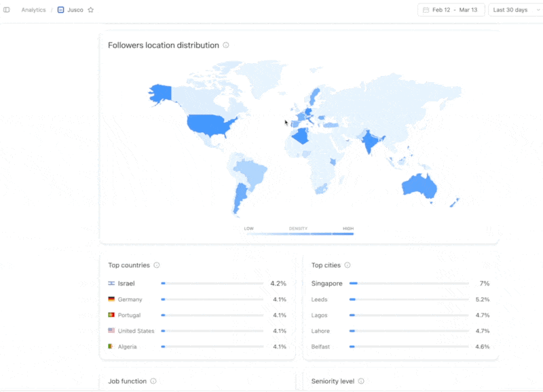Click the Singapore progress bar in Top cities
This screenshot has height=392, width=543.
409,283
